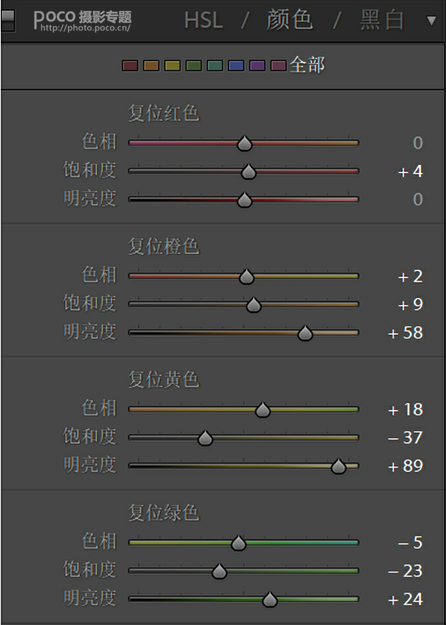Click the orange 明亮度 slider handle
Screen dimensions: 446x625
click(305, 333)
